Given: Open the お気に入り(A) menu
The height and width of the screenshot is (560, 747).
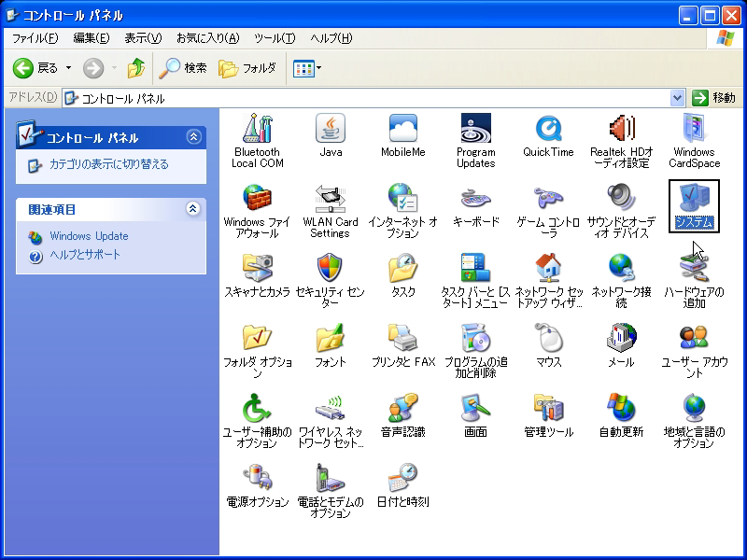Looking at the screenshot, I should (207, 38).
